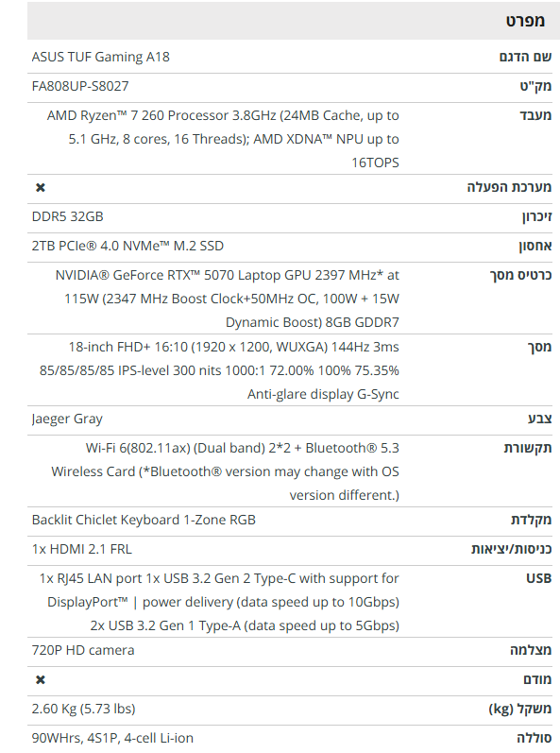This screenshot has height=753, width=560.
Task: Select the ASUS TUF Gaming A18 model name
Action: click(101, 57)
